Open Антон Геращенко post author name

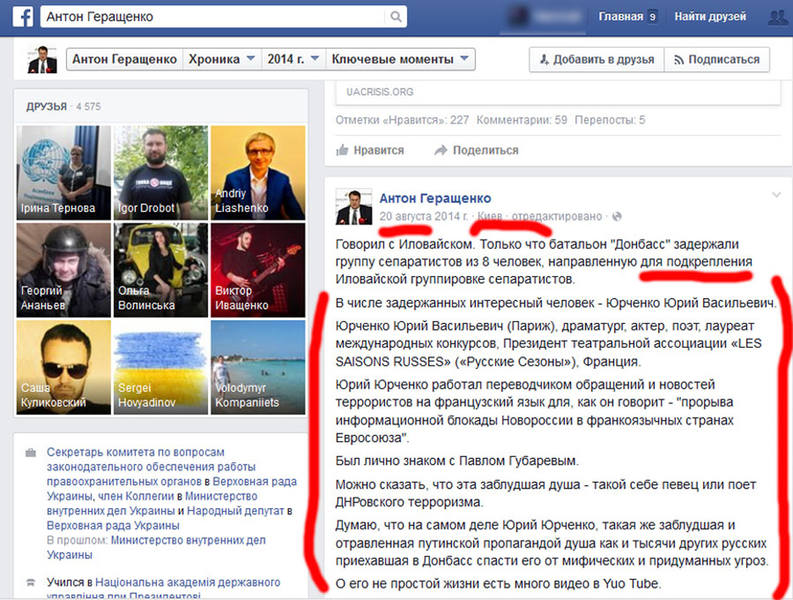point(435,198)
